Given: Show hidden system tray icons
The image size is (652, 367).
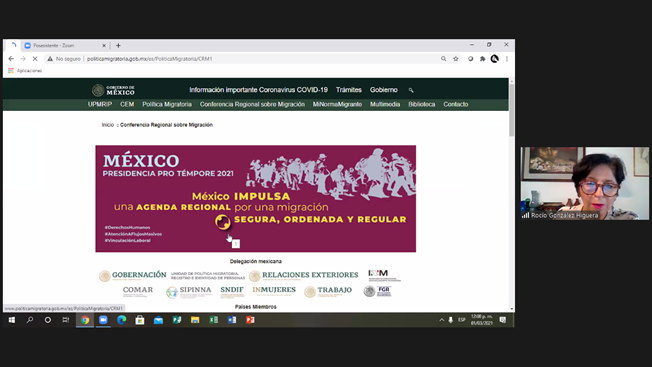Looking at the screenshot, I should (x=442, y=320).
